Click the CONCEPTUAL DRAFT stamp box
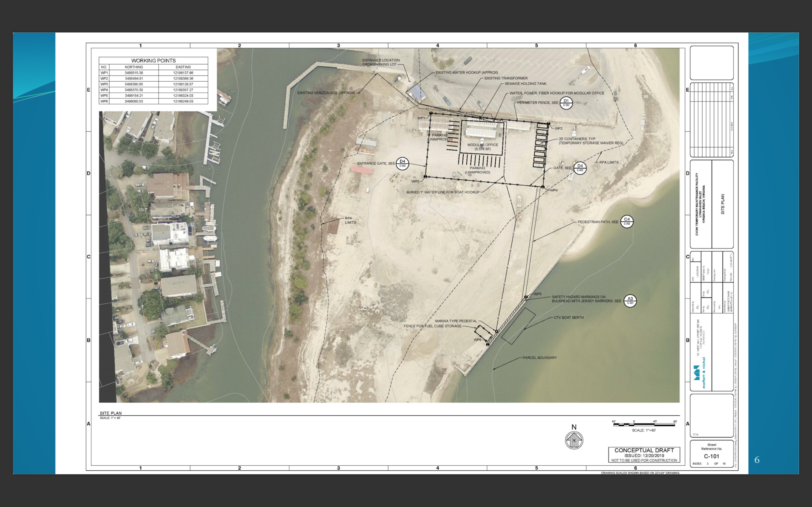The height and width of the screenshot is (507, 812). tap(644, 455)
